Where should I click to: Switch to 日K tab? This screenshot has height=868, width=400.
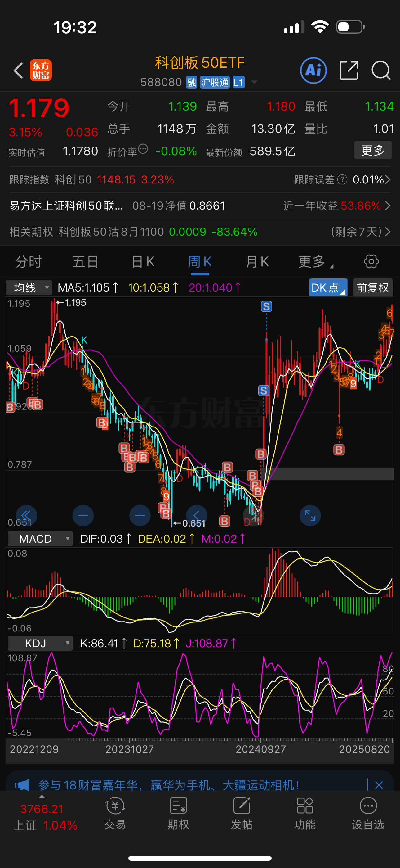pos(143,262)
